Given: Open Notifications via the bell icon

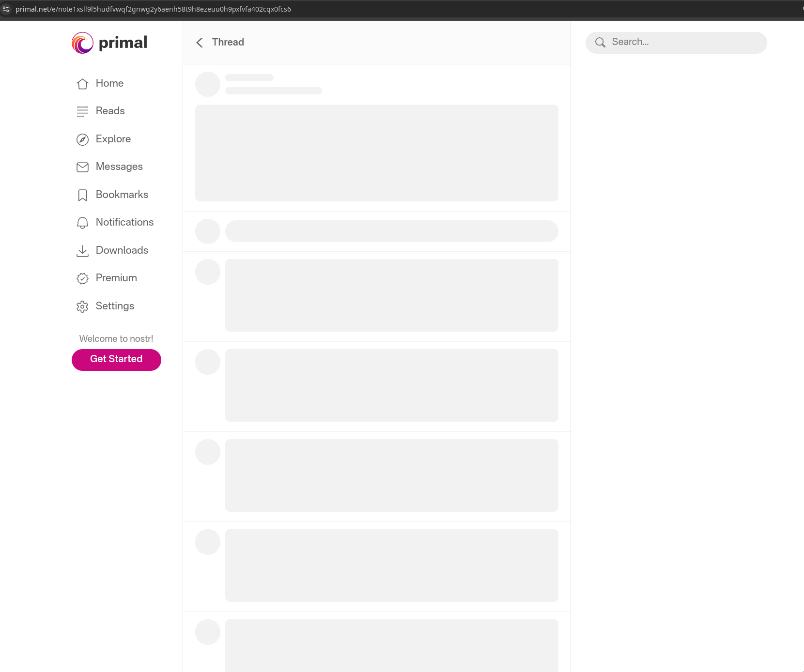Looking at the screenshot, I should tap(82, 223).
